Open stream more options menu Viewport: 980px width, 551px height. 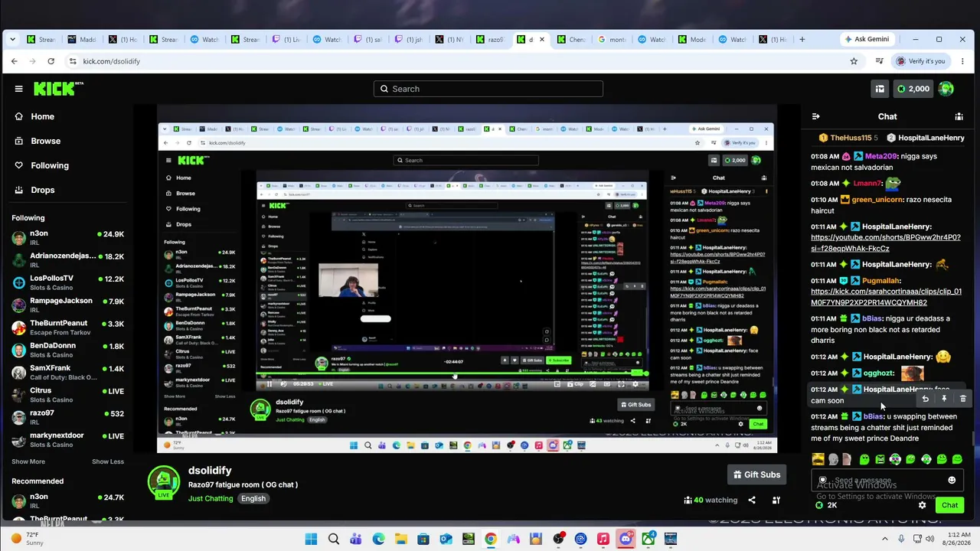[x=776, y=500]
